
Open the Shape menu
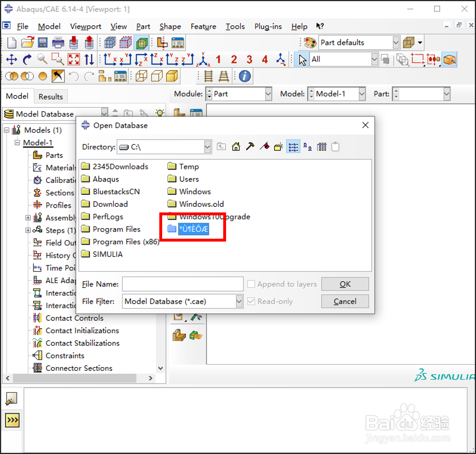(x=170, y=26)
